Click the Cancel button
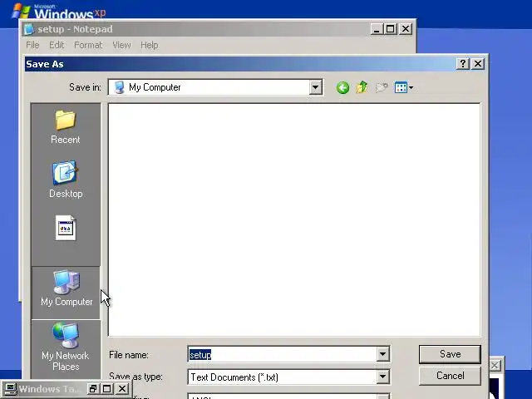This screenshot has width=532, height=399. pos(450,376)
